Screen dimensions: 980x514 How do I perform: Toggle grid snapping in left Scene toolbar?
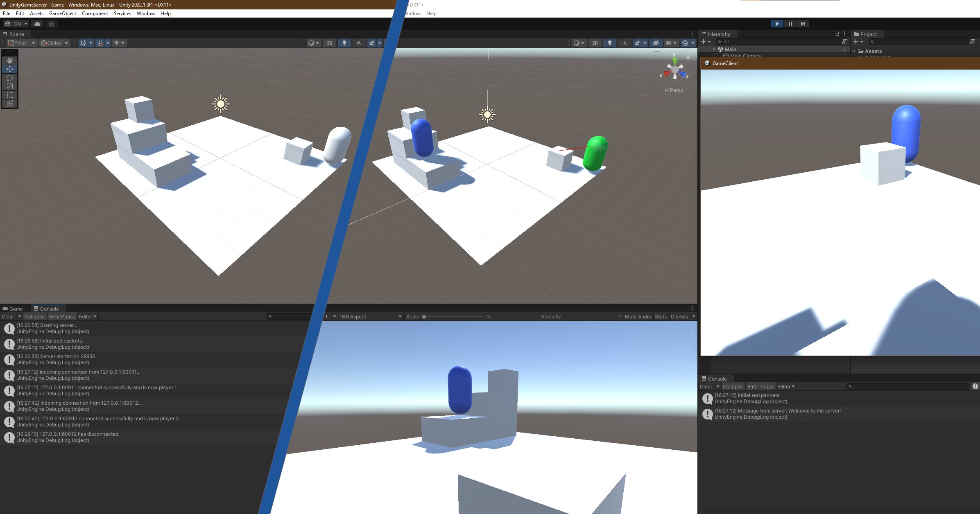tap(100, 43)
